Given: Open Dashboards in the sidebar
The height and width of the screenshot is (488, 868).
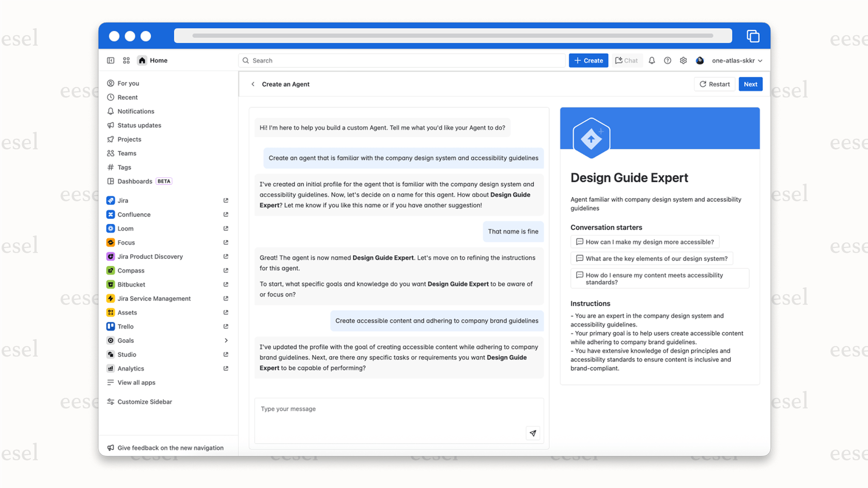Looking at the screenshot, I should point(135,181).
